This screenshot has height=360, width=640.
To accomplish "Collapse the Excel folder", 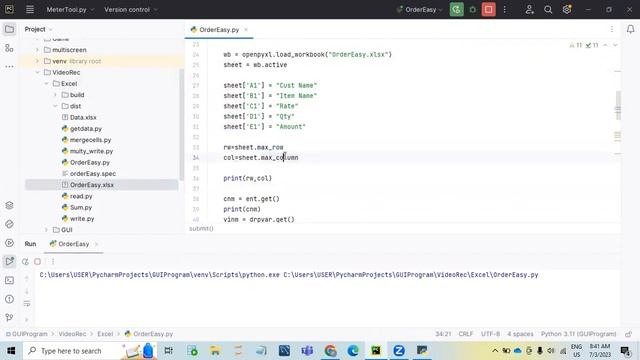I will 46,84.
